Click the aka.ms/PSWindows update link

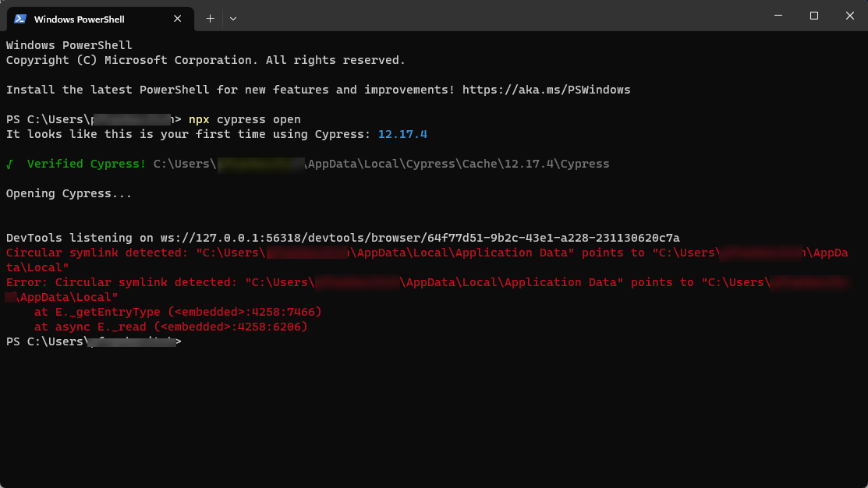pos(545,89)
